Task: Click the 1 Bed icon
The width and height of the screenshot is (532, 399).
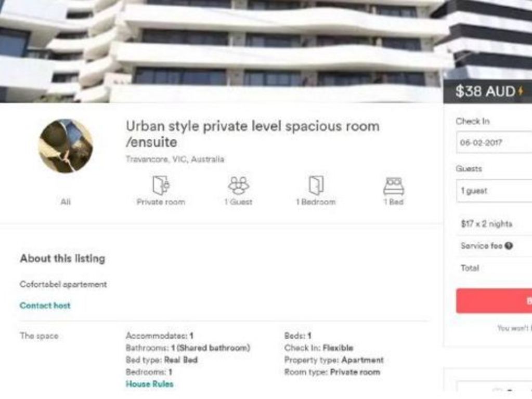Action: (x=394, y=186)
